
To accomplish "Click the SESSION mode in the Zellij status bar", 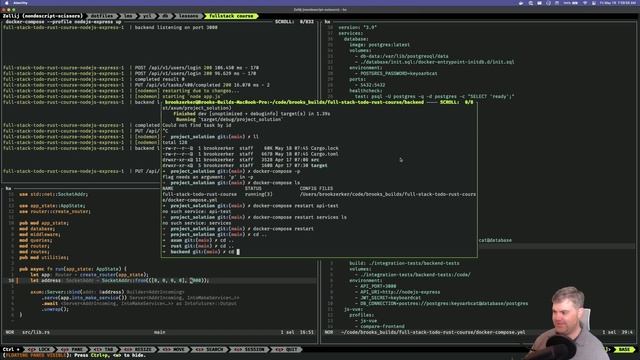I will click(249, 349).
